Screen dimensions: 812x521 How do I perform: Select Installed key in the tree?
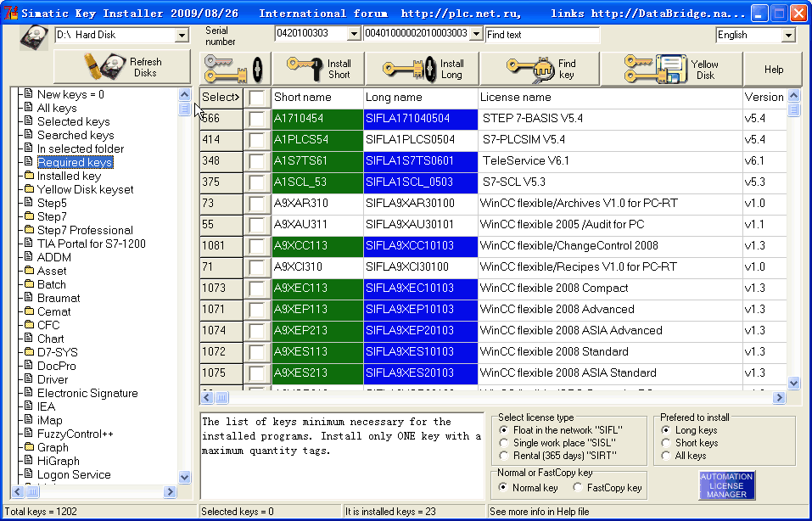click(69, 176)
